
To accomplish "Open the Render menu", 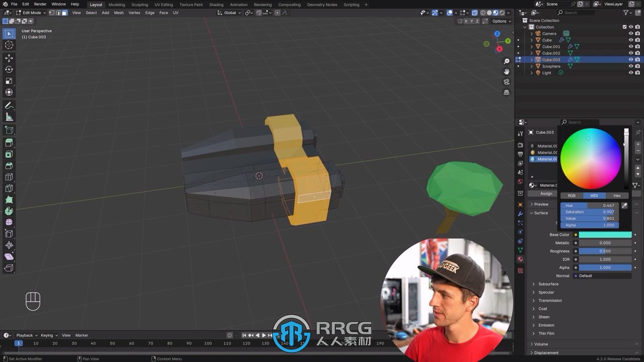I will click(40, 4).
